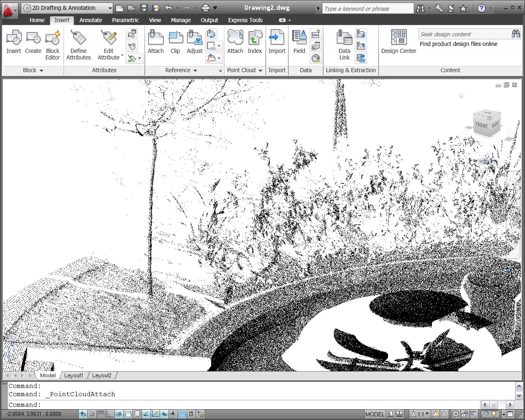This screenshot has width=525, height=420.
Task: Click the FRONT face of ViewCube
Action: coord(482,125)
